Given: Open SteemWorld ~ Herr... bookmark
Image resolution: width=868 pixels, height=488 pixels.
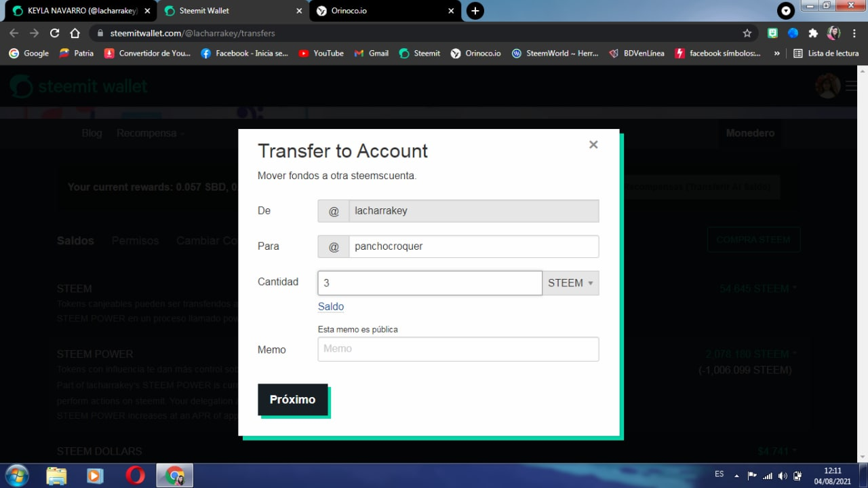Looking at the screenshot, I should [x=555, y=53].
